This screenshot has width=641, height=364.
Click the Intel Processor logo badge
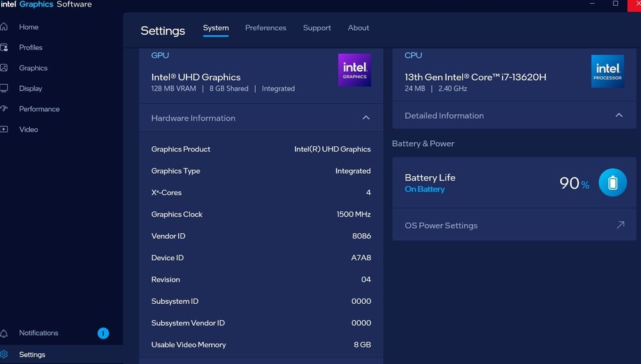point(607,71)
